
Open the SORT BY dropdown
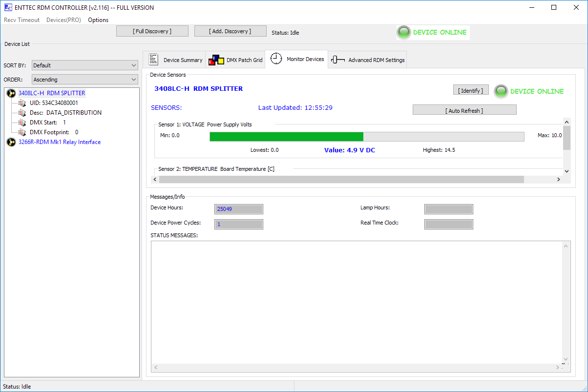[85, 65]
